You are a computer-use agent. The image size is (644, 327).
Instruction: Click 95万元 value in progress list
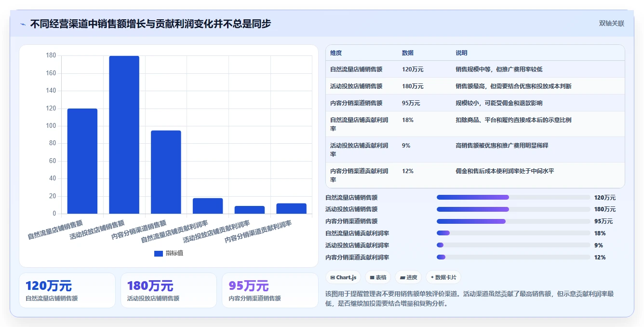pos(604,221)
